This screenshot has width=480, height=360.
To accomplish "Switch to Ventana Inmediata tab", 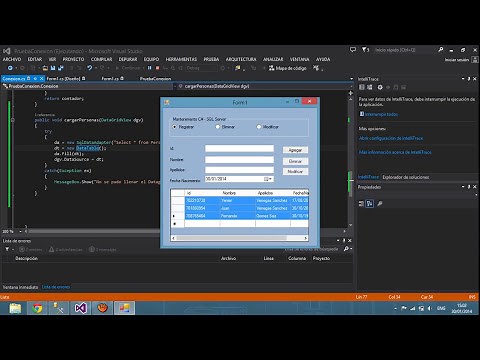I will click(x=21, y=287).
